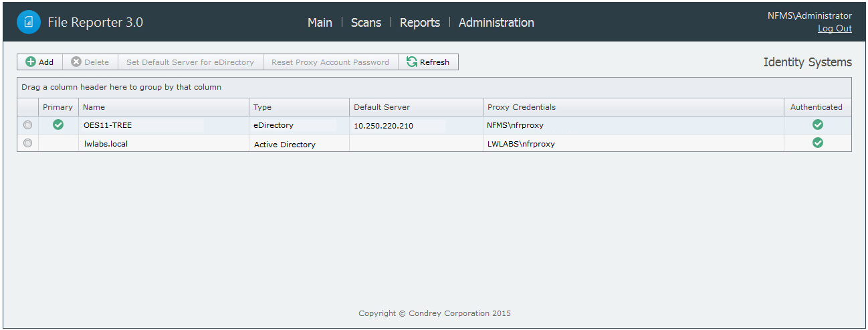Sort by the Name column header
The image size is (868, 330).
(94, 107)
